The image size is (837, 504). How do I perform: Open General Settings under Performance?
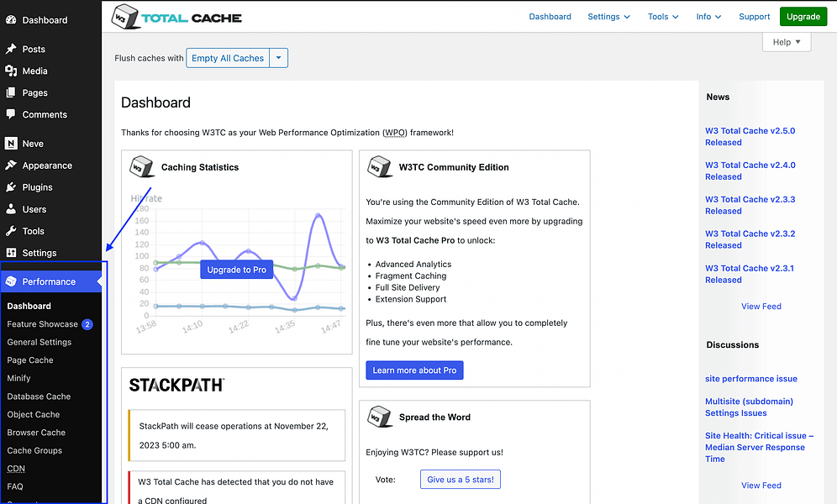(x=39, y=342)
